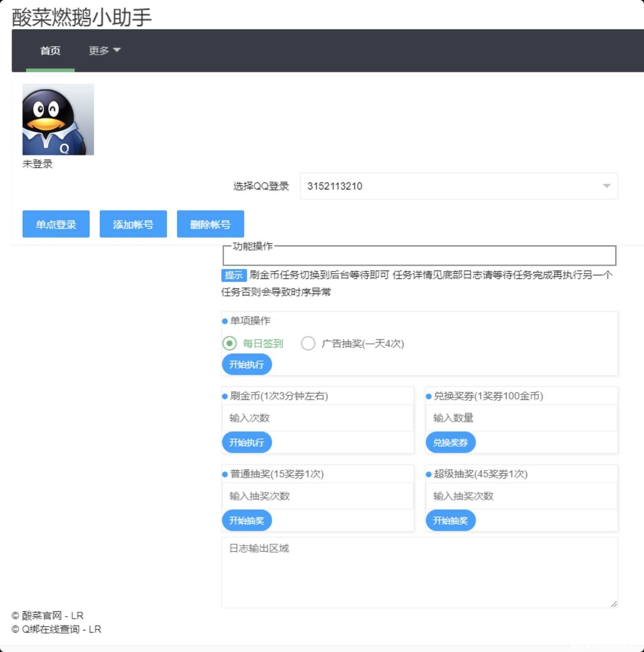Screen dimensions: 644x652
Task: Click the 兑换奖券 button
Action: click(451, 442)
